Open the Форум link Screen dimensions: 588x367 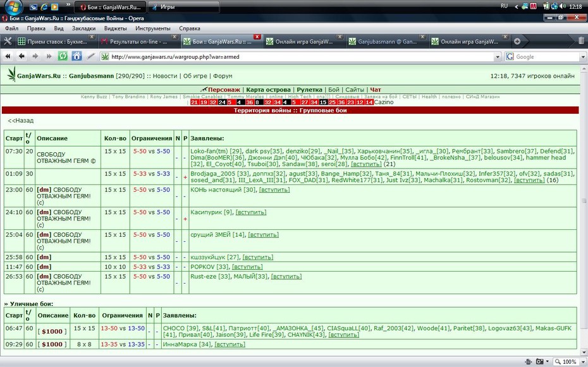point(223,76)
